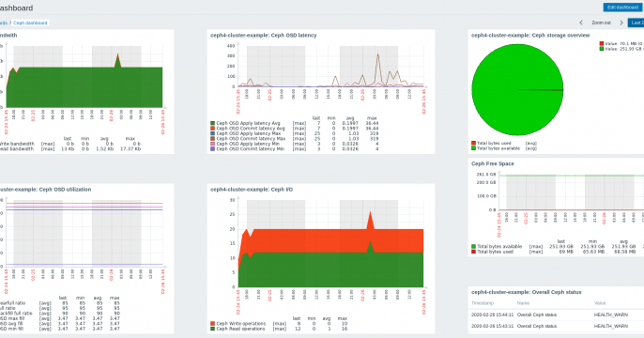This screenshot has width=644, height=338.
Task: Click purple swatch for Ceph OSD Commit latency Min
Action: [213, 149]
